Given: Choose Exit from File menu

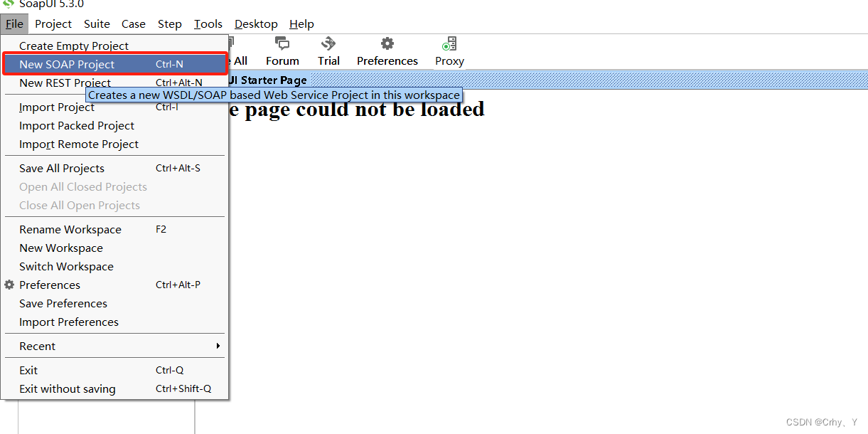Looking at the screenshot, I should 115,370.
